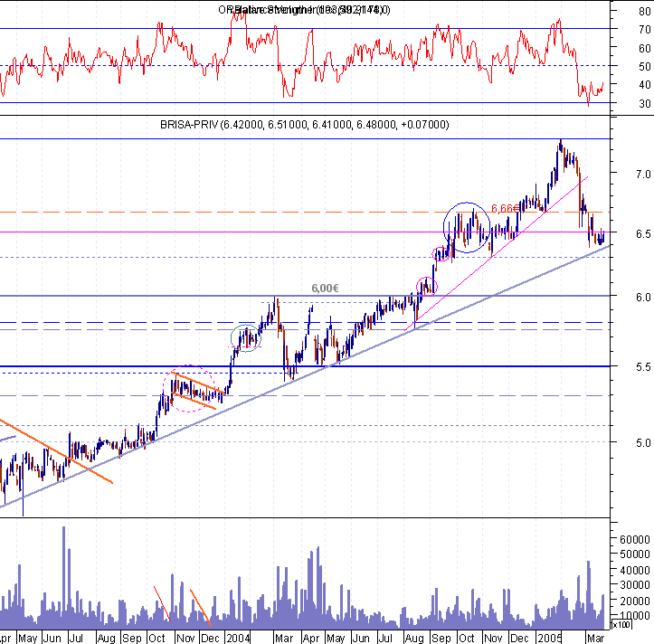
Task: Select the blue RSI oversold line at 30
Action: (305, 102)
